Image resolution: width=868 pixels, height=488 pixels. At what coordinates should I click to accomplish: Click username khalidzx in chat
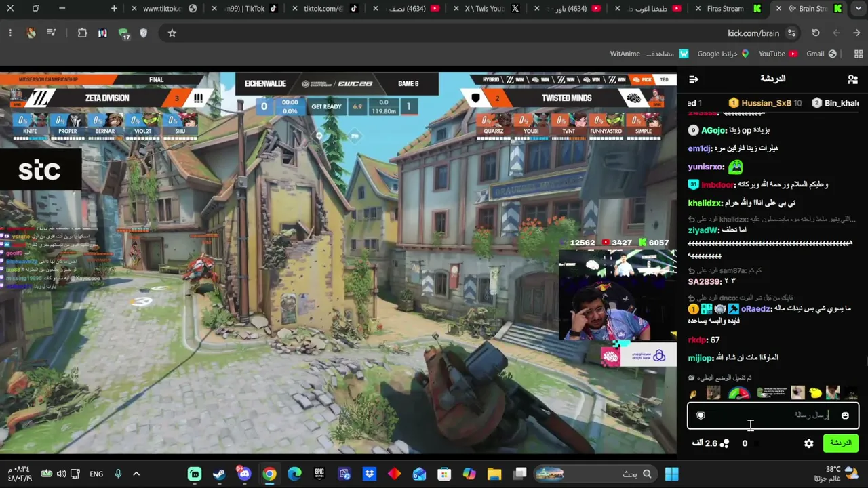(705, 203)
